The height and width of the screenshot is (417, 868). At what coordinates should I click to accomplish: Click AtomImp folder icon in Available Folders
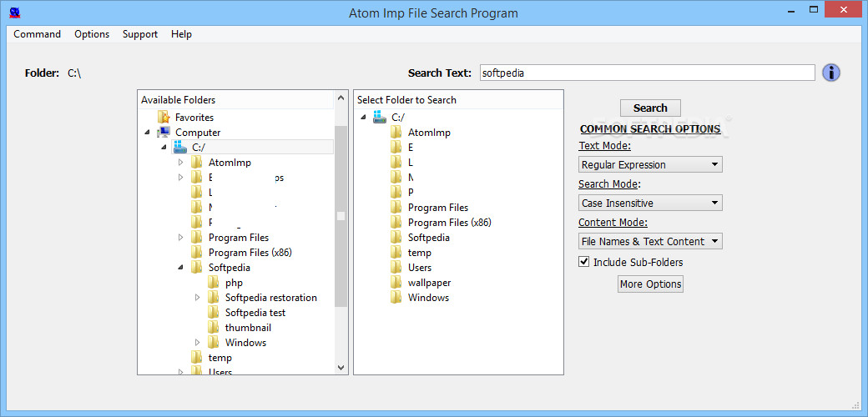tap(196, 162)
